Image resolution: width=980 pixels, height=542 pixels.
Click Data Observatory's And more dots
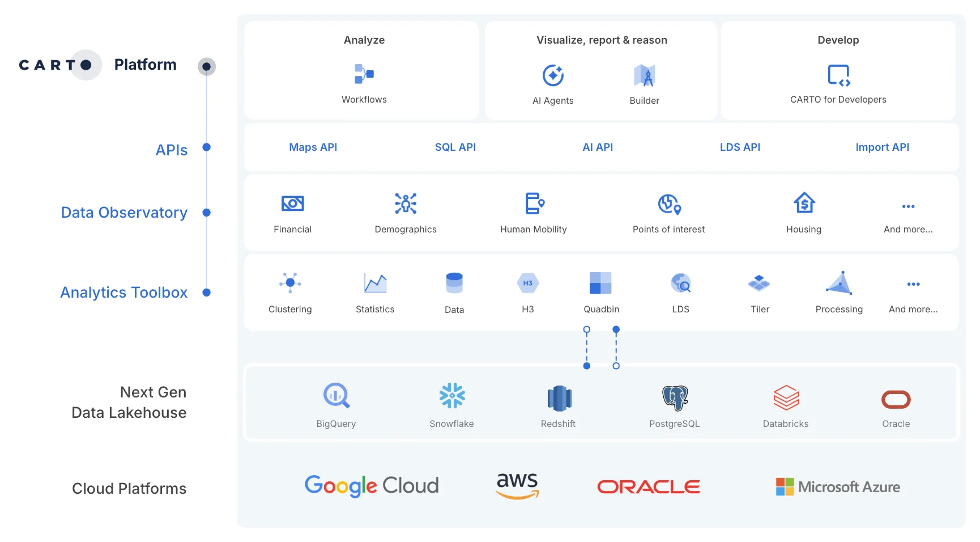click(909, 206)
